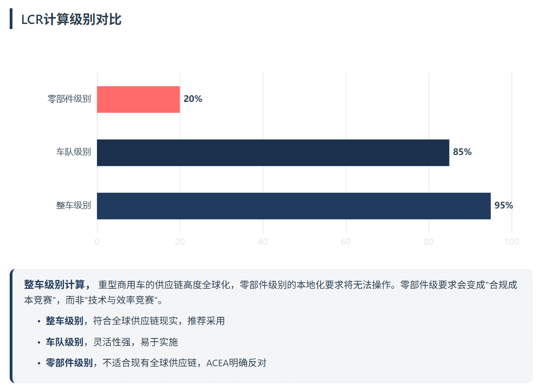The image size is (543, 392).
Task: Click the x-axis tick label 0
Action: (97, 242)
